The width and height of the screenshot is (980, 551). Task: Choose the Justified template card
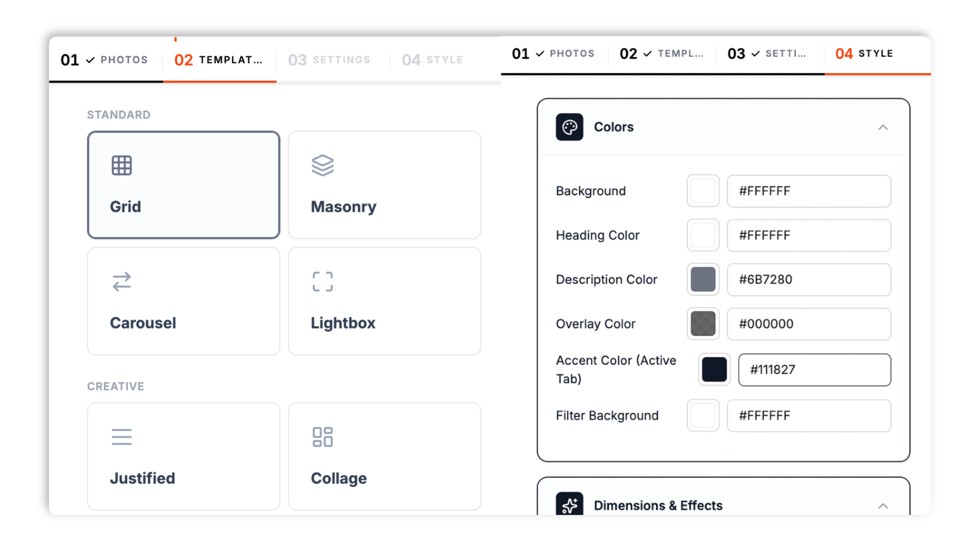click(x=183, y=456)
